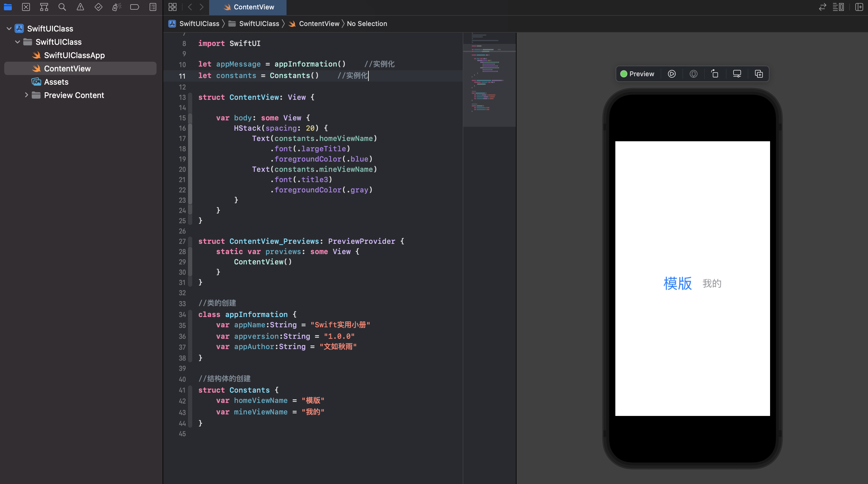Open the Source Control navigator icon

coord(26,7)
